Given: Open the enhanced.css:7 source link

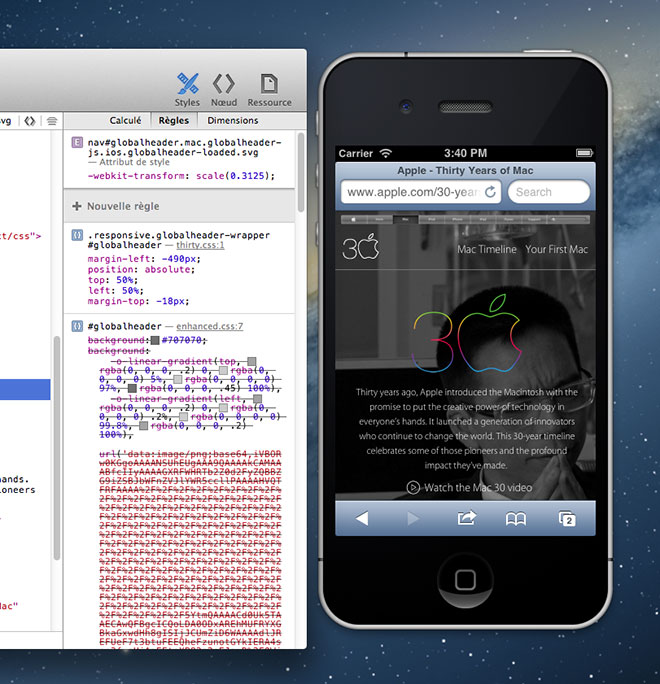Looking at the screenshot, I should tap(210, 326).
